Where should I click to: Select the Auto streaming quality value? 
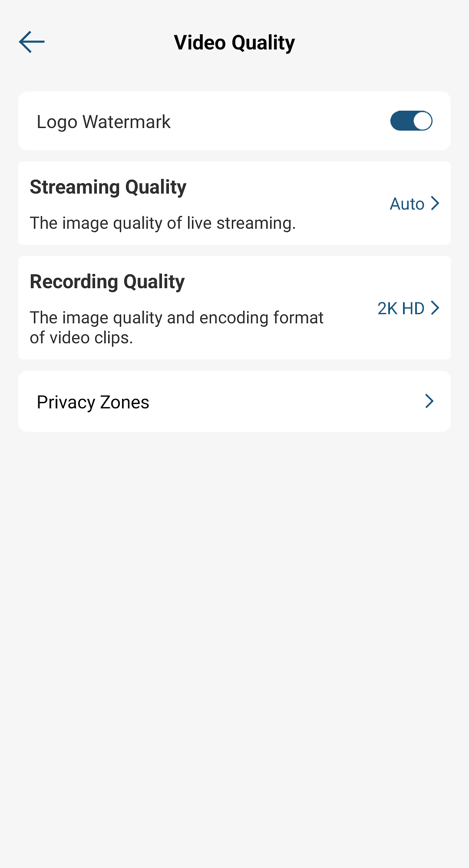point(407,204)
